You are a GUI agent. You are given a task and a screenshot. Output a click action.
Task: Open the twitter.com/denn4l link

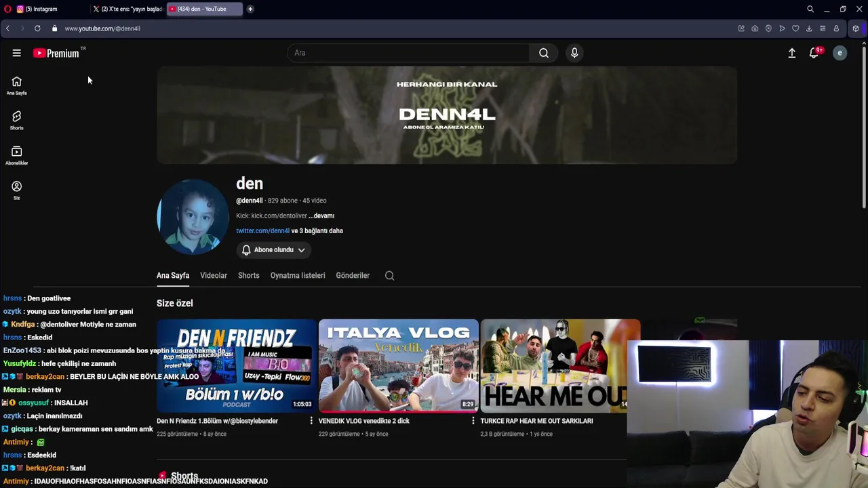(262, 230)
